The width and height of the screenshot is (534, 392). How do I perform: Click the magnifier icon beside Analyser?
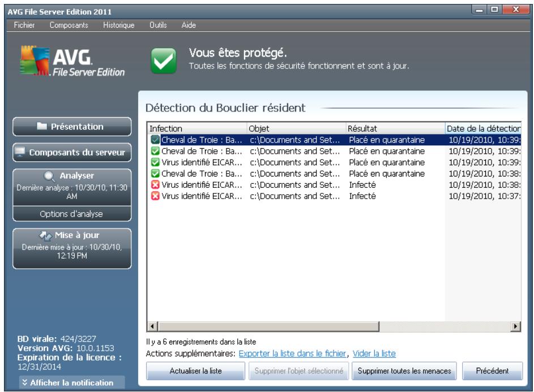pyautogui.click(x=50, y=176)
